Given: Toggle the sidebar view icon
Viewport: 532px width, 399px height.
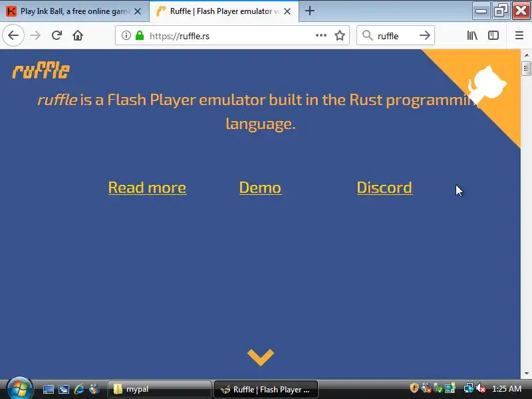Looking at the screenshot, I should coord(493,35).
